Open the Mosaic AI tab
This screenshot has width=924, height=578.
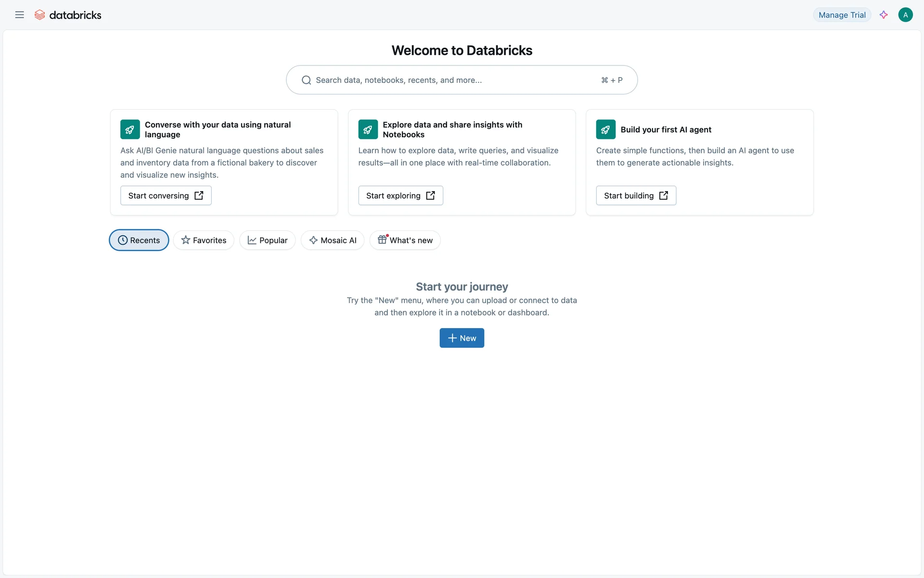tap(333, 240)
